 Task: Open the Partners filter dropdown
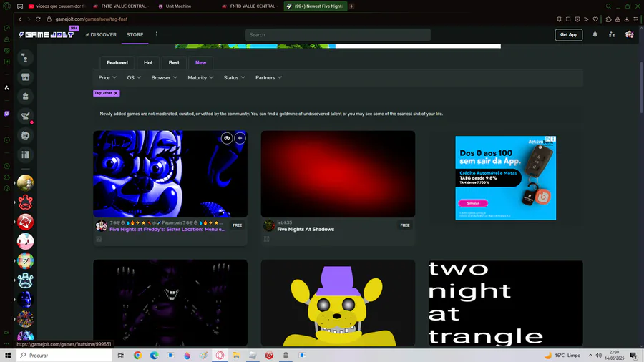[x=268, y=77]
